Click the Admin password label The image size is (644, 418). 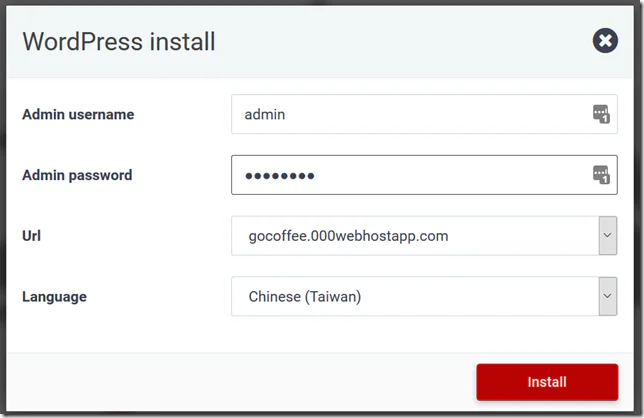coord(77,175)
